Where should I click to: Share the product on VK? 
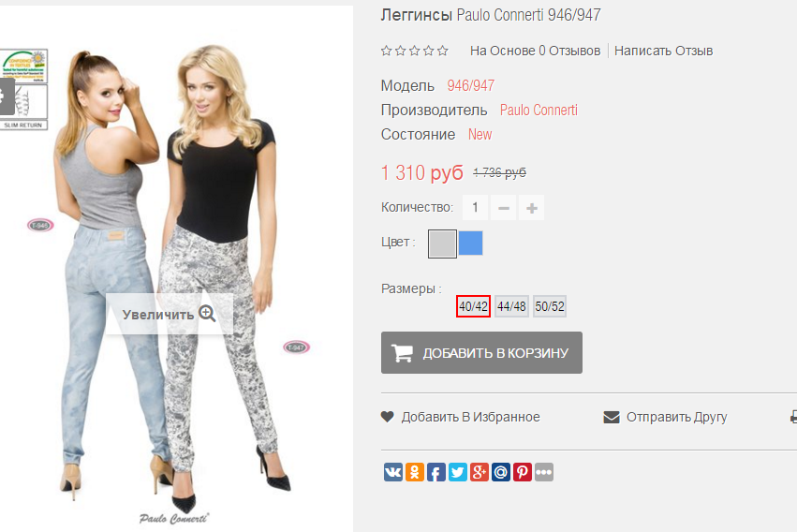[393, 472]
